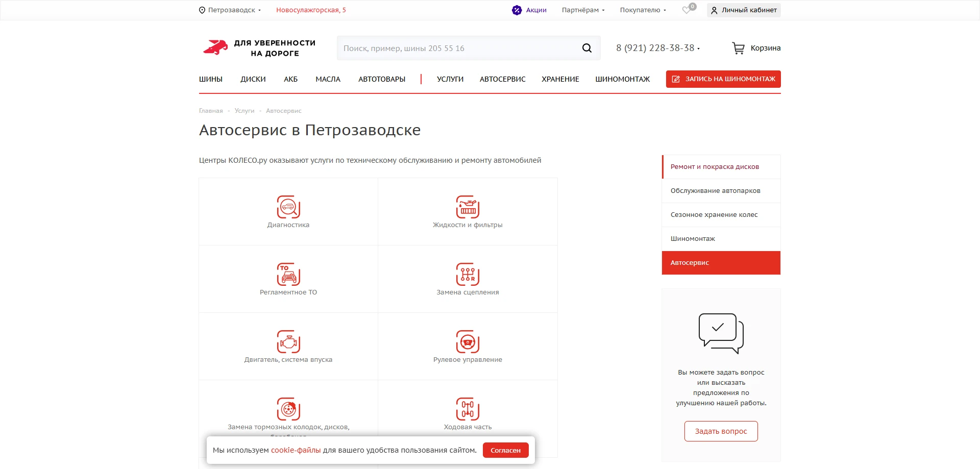Open the АКБ menu item
This screenshot has height=469, width=980.
(290, 79)
